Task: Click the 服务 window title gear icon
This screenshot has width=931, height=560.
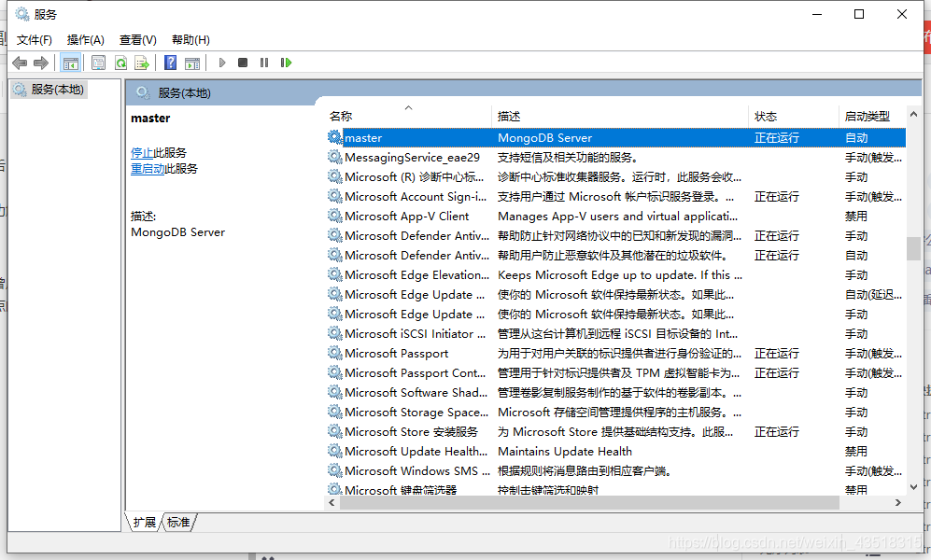Action: pos(22,14)
